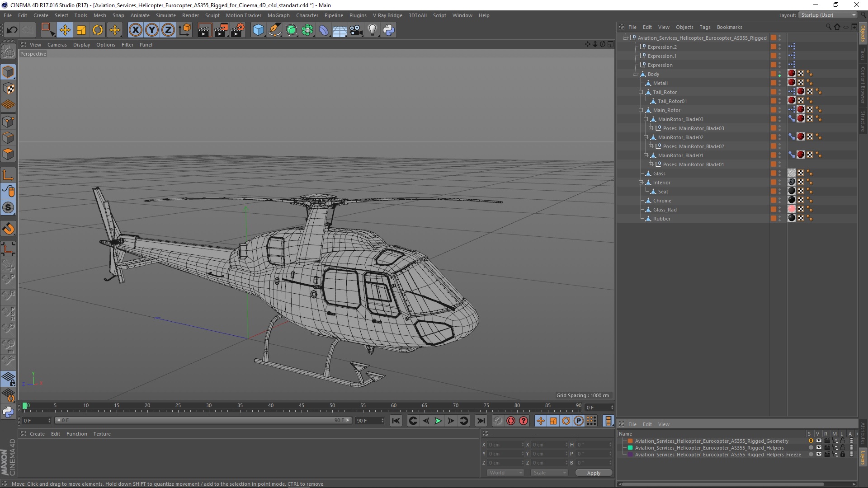Click the Undo arrow icon
This screenshot has width=868, height=488.
pyautogui.click(x=12, y=30)
